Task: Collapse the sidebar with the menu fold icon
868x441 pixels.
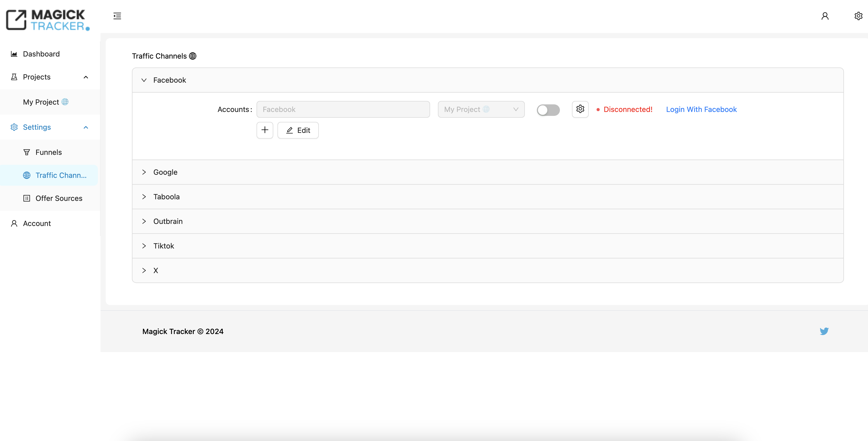Action: pos(117,16)
